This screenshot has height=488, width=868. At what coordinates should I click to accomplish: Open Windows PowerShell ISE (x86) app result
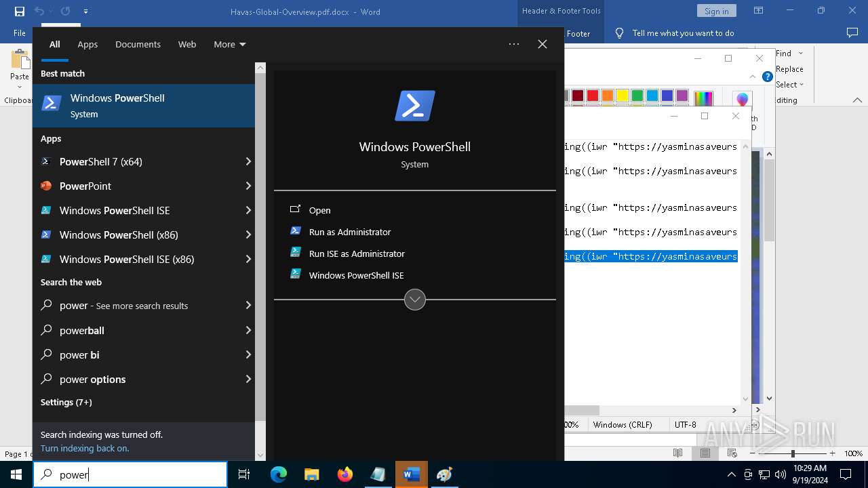coord(138,259)
